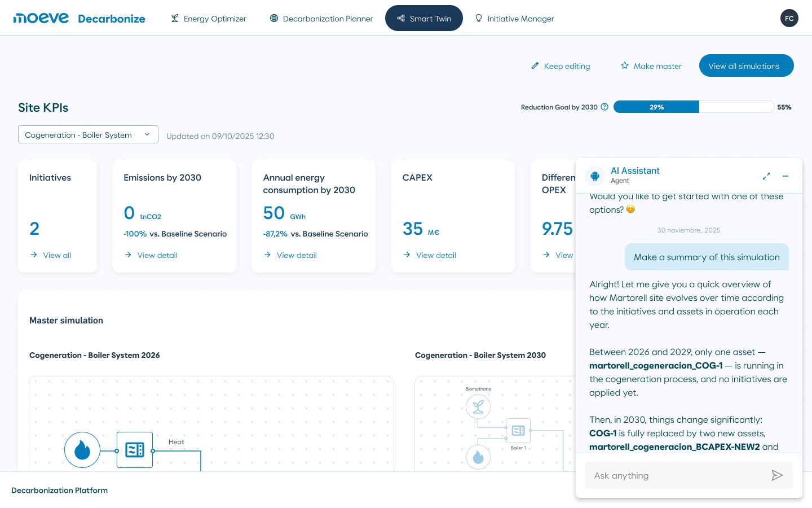Viewport: 812px width, 508px height.
Task: Expand the AI Assistant panel to fullscreen
Action: click(x=766, y=176)
